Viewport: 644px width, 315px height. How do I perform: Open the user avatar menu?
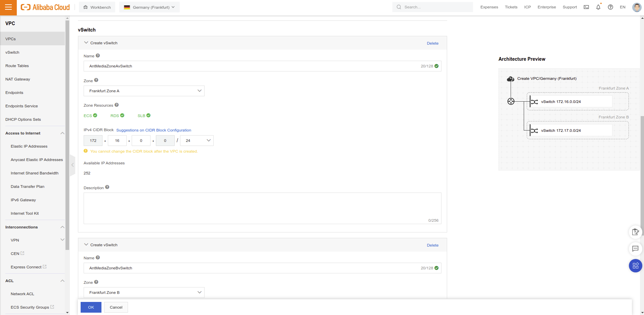pyautogui.click(x=637, y=7)
